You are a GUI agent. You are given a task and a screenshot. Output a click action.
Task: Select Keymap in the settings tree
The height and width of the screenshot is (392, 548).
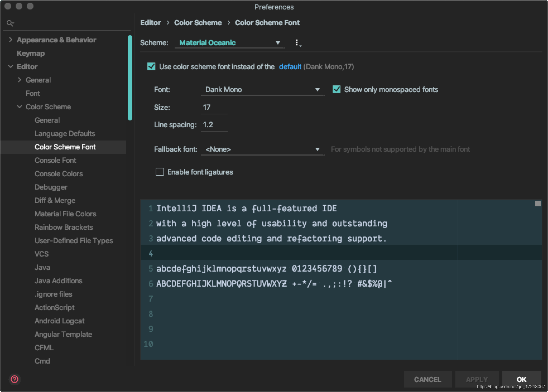(x=31, y=53)
